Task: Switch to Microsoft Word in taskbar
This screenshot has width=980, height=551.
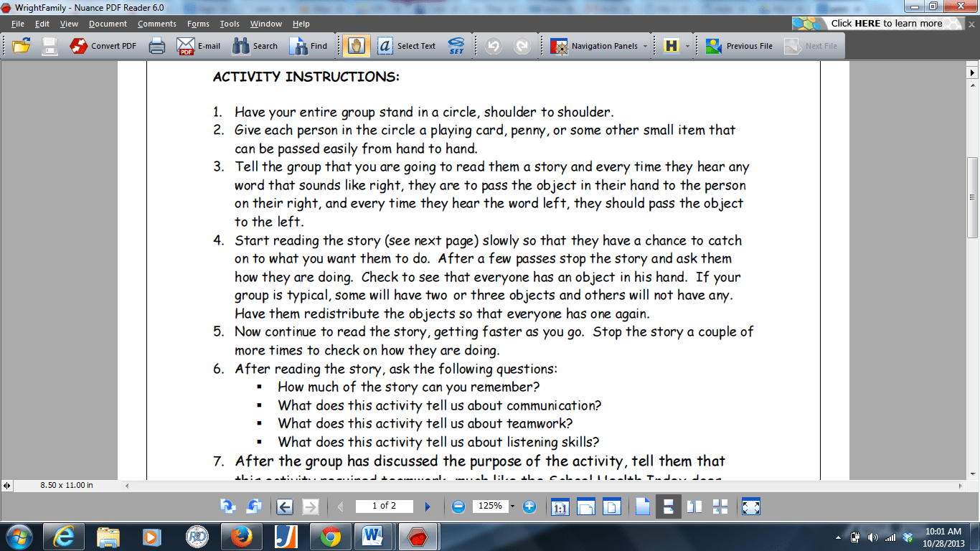Action: tap(373, 537)
